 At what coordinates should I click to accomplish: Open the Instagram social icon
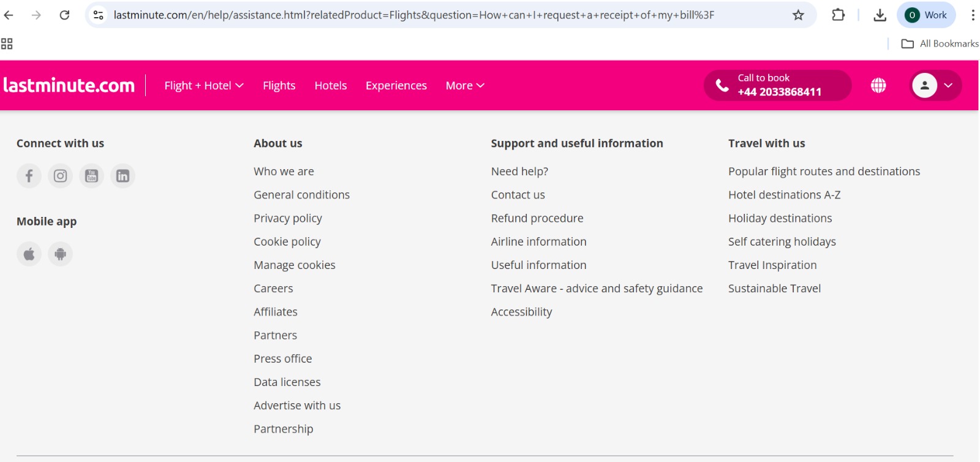60,176
